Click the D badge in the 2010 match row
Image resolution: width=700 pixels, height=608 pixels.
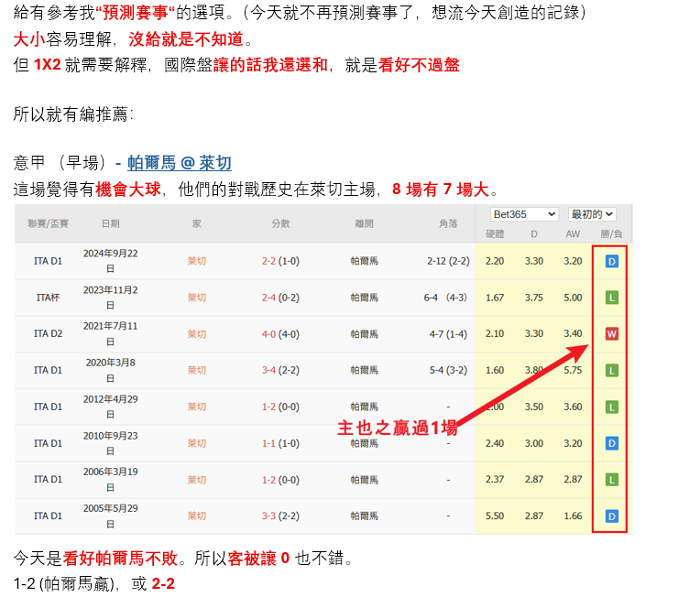[x=611, y=443]
